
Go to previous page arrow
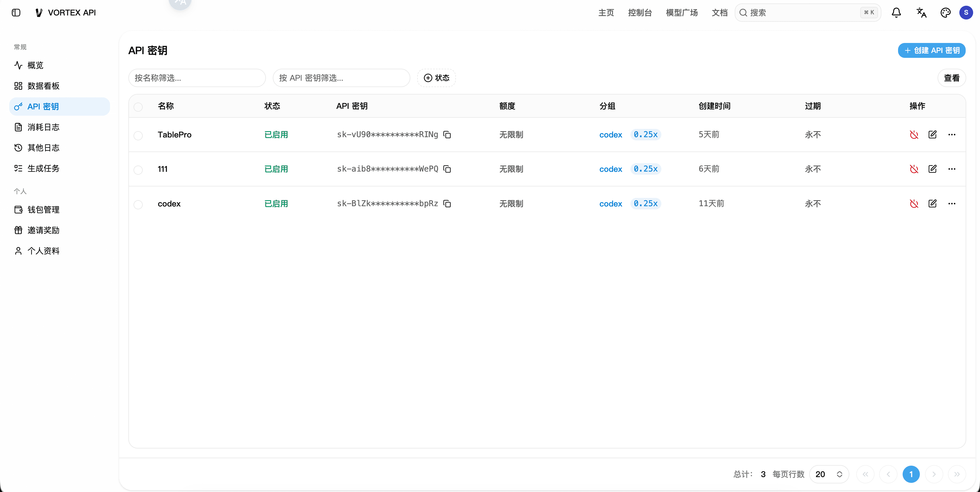click(x=888, y=474)
